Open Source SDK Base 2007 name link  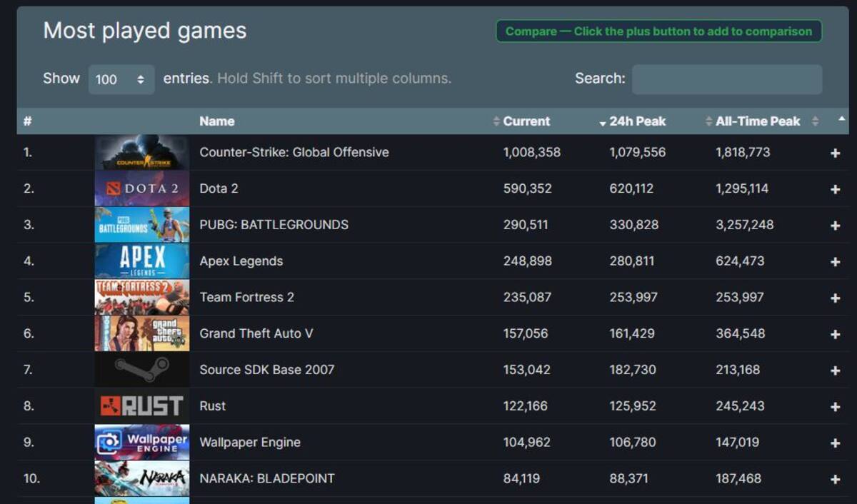(x=267, y=370)
